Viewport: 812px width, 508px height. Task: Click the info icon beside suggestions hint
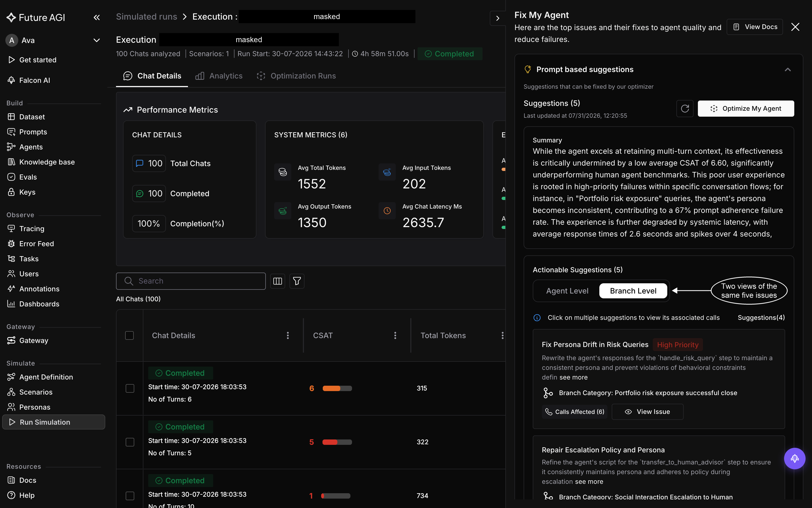click(x=537, y=318)
